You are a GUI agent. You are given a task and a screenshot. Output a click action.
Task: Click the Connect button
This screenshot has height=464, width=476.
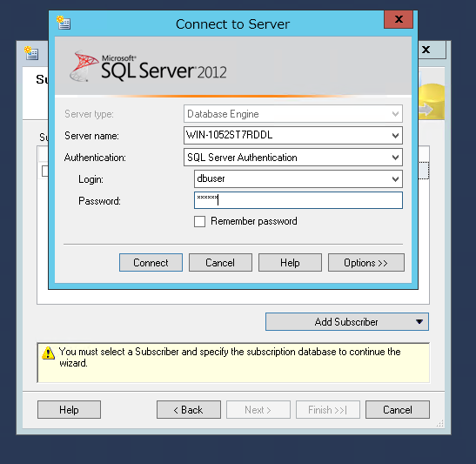(x=151, y=262)
